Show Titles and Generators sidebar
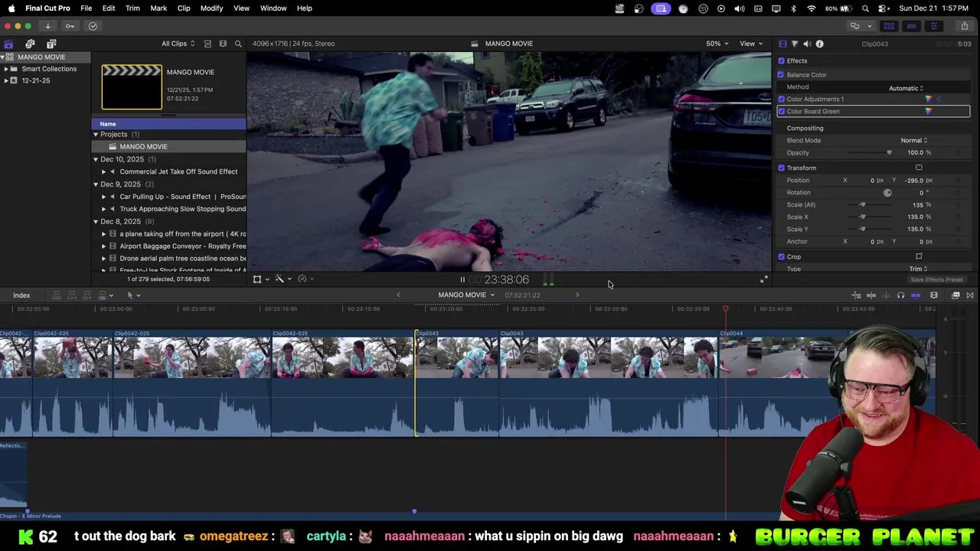 pos(51,44)
